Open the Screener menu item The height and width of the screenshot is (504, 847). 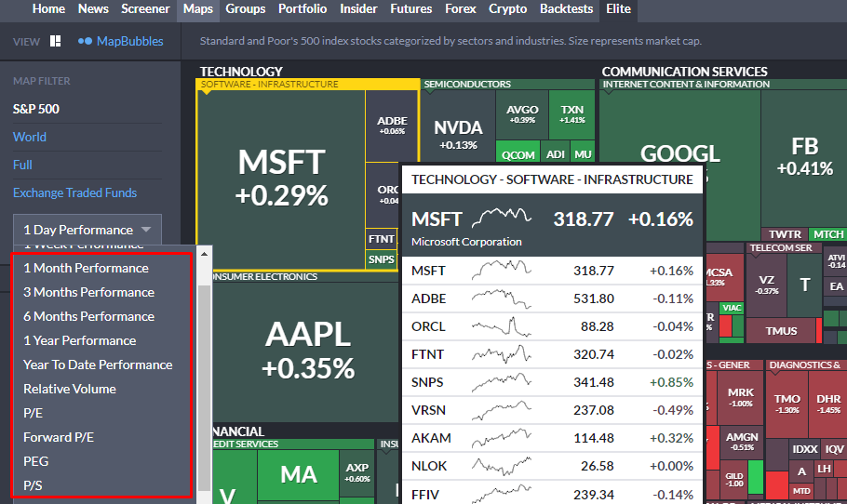click(145, 9)
